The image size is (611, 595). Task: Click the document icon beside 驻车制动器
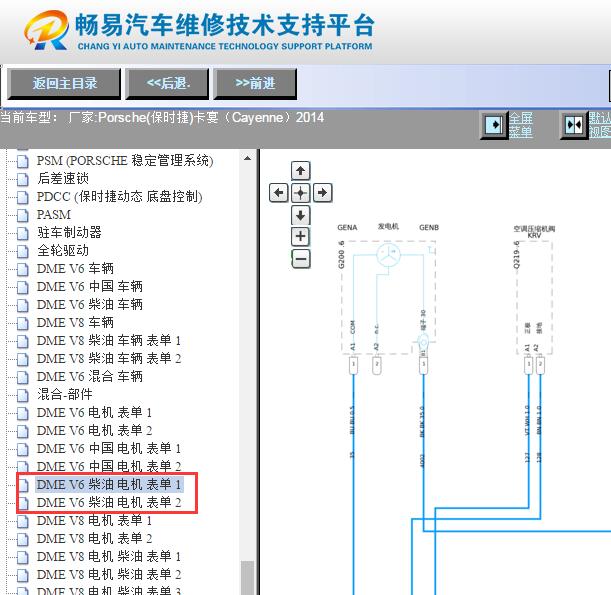[23, 233]
